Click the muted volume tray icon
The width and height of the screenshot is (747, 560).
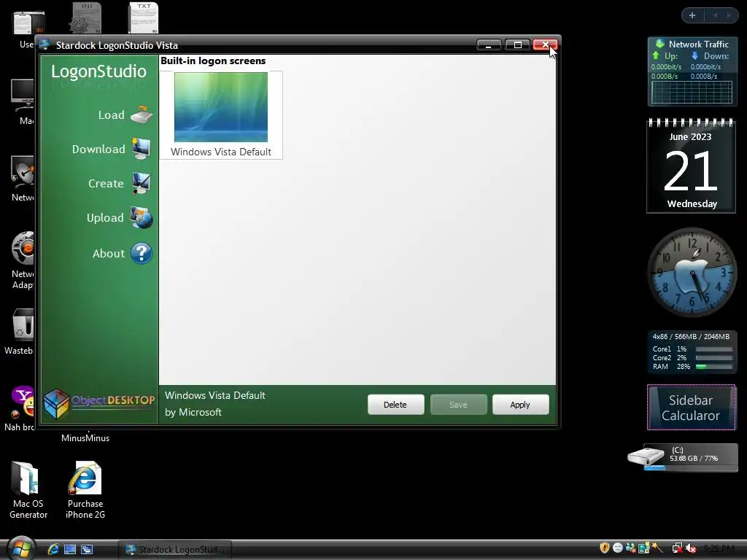click(691, 548)
